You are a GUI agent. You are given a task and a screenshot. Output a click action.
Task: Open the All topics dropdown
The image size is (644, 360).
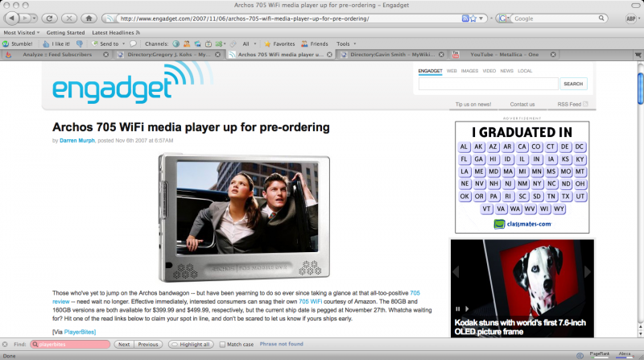[250, 43]
